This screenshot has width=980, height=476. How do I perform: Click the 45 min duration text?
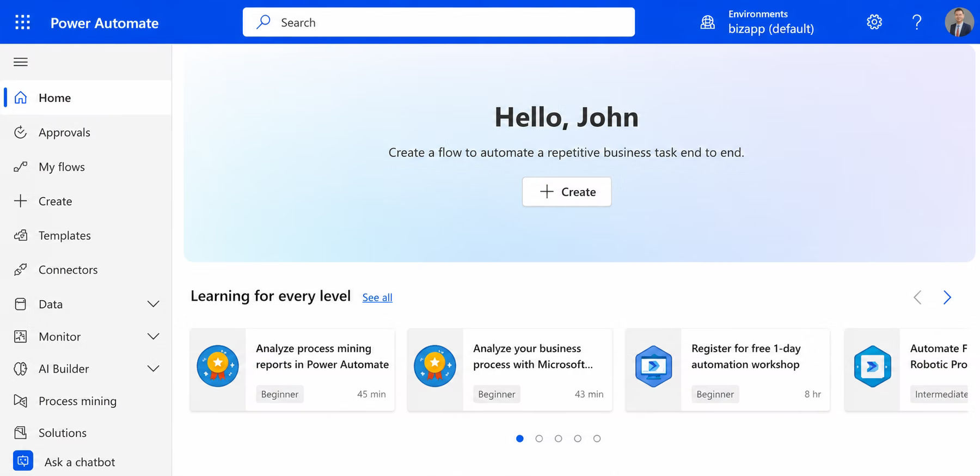(371, 394)
